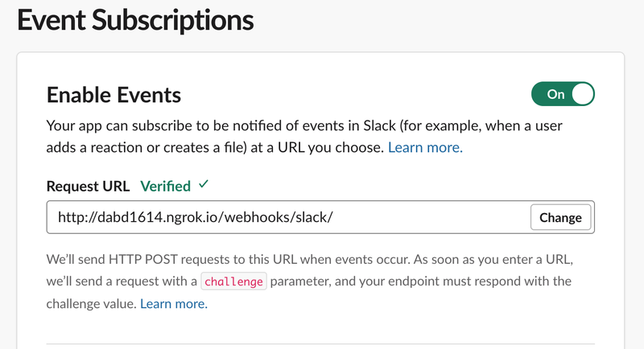The image size is (644, 349).
Task: Click the 'Enable Events' section heading
Action: coord(114,95)
